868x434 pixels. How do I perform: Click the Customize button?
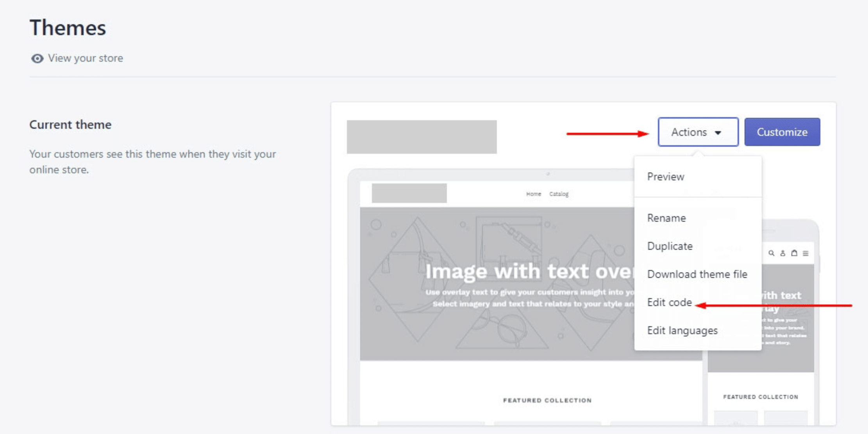[x=782, y=132]
